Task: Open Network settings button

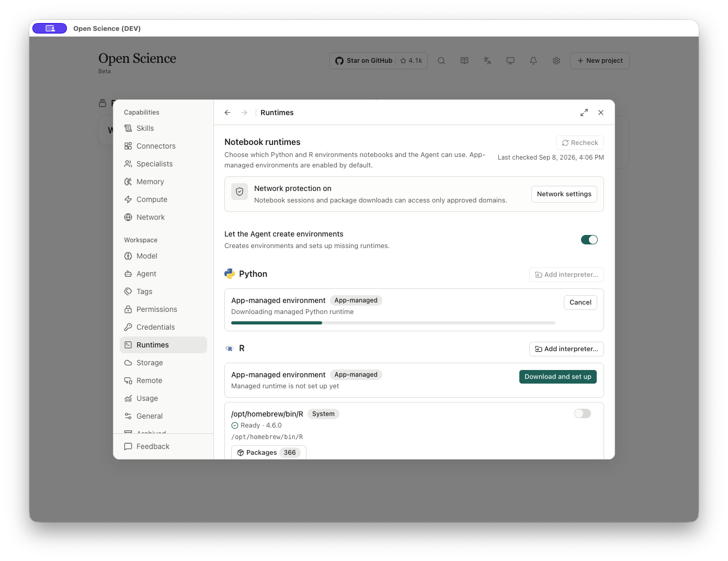Action: pos(564,194)
